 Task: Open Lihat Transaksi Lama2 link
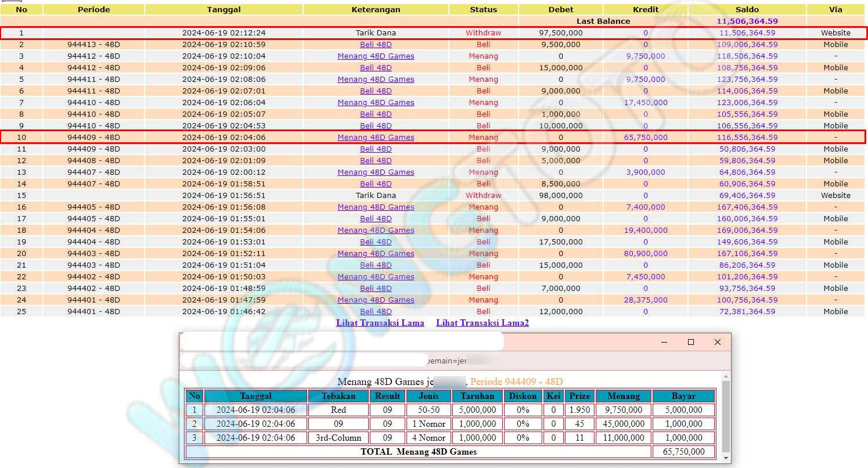pyautogui.click(x=482, y=323)
